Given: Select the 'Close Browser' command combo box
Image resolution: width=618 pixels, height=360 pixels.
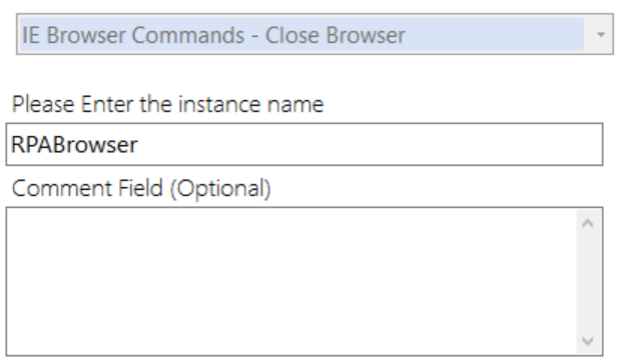Looking at the screenshot, I should [315, 34].
